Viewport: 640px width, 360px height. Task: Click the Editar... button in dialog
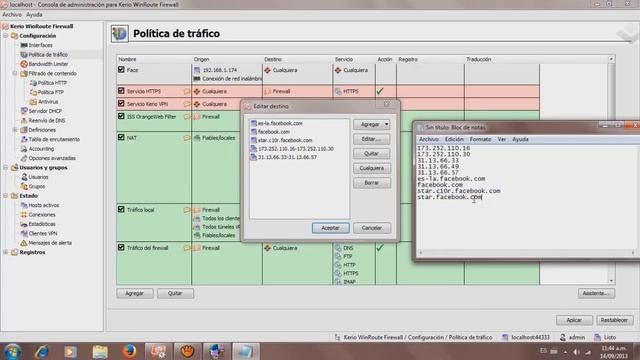tap(372, 139)
